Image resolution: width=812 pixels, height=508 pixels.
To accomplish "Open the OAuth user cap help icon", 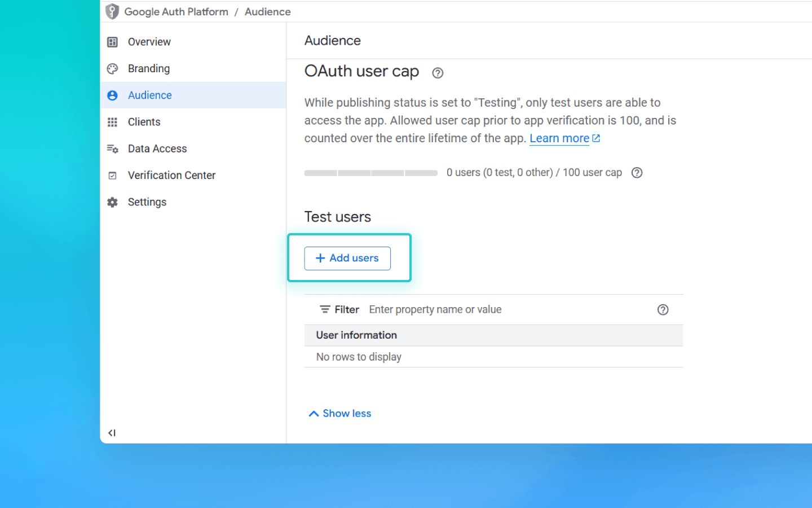I will (x=438, y=73).
